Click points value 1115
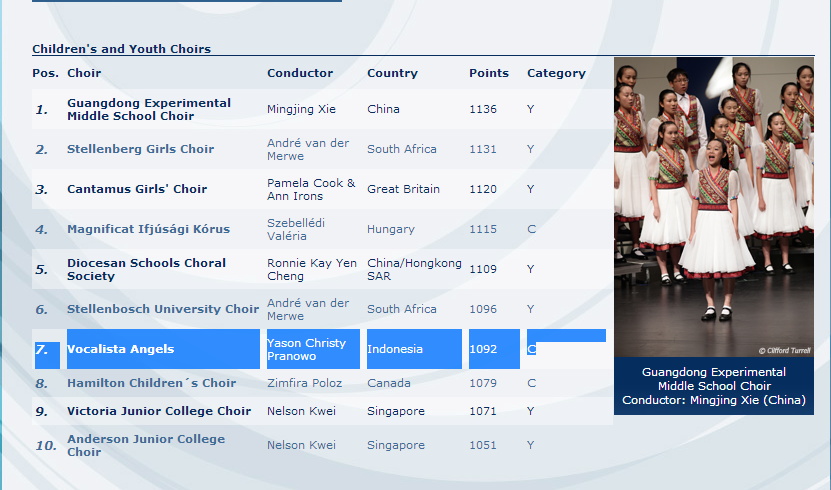Viewport: 831px width, 490px height. point(483,229)
